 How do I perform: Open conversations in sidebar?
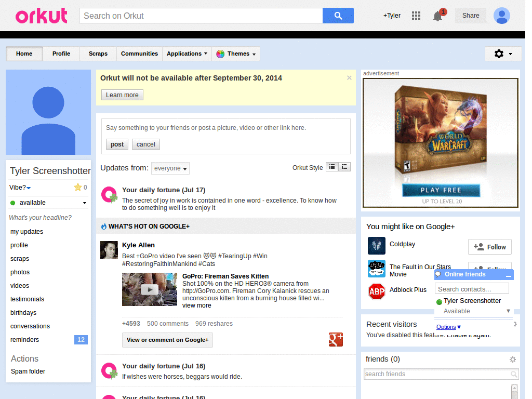pyautogui.click(x=30, y=326)
